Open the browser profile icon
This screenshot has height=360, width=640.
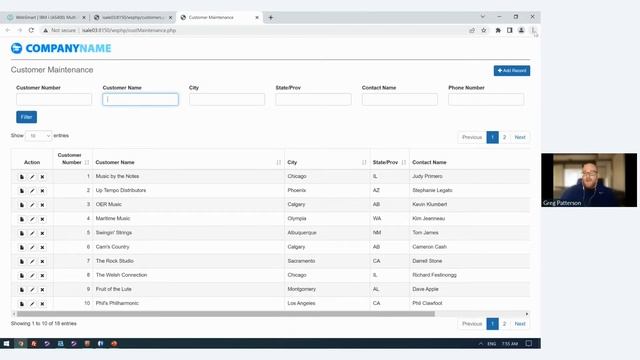click(x=521, y=30)
